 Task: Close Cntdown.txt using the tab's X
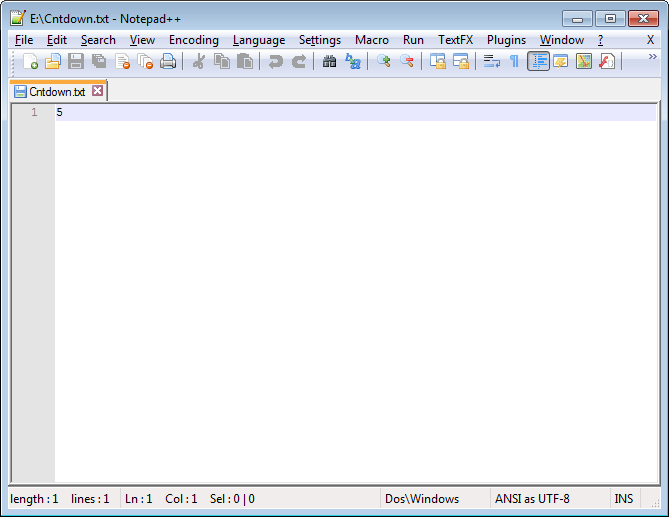coord(97,91)
